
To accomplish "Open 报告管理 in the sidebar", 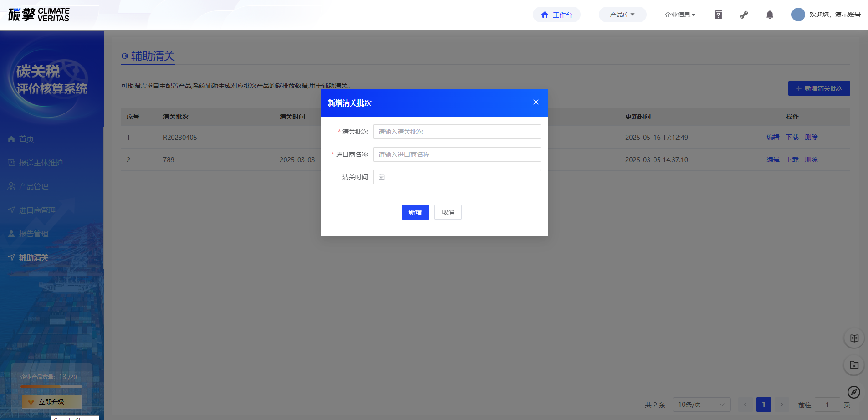I will [x=34, y=234].
